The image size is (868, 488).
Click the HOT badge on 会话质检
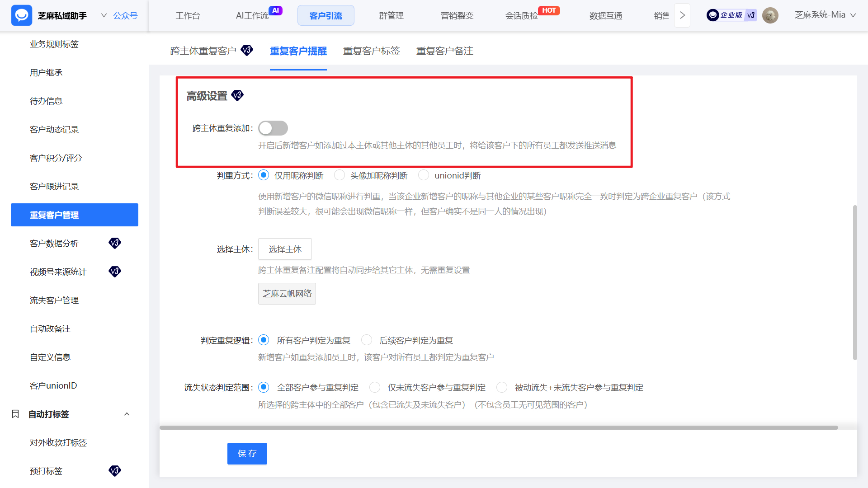(x=549, y=10)
